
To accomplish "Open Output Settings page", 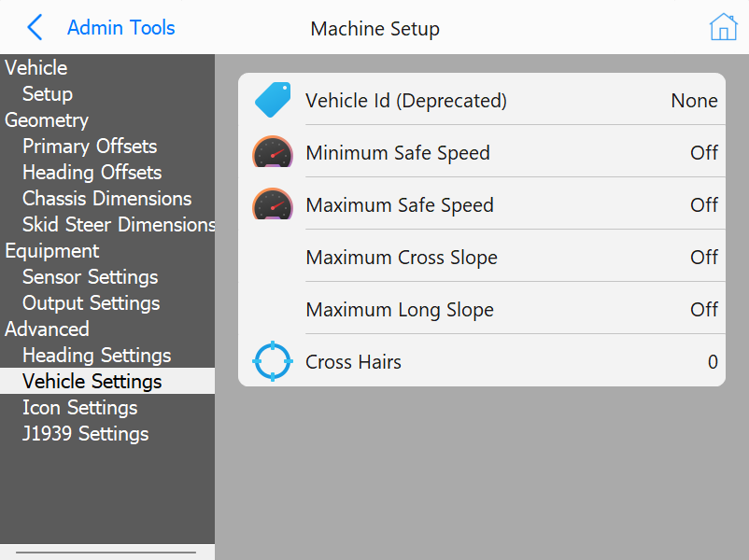I will point(107,303).
